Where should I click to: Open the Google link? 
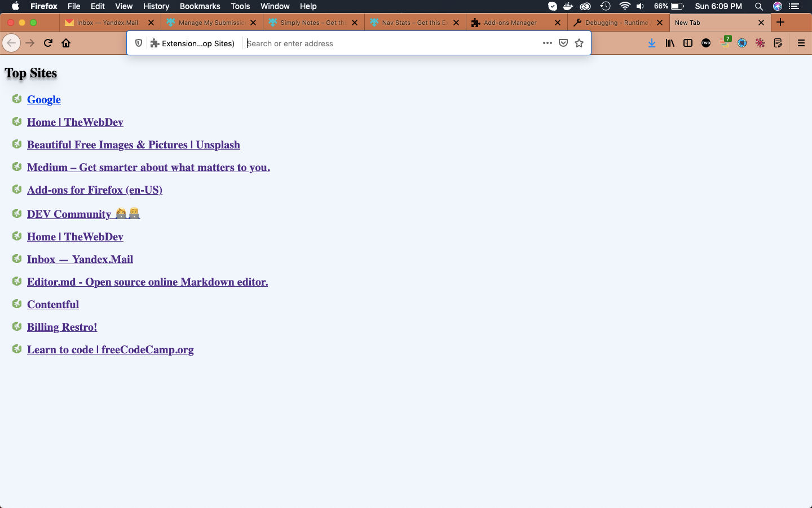click(44, 99)
